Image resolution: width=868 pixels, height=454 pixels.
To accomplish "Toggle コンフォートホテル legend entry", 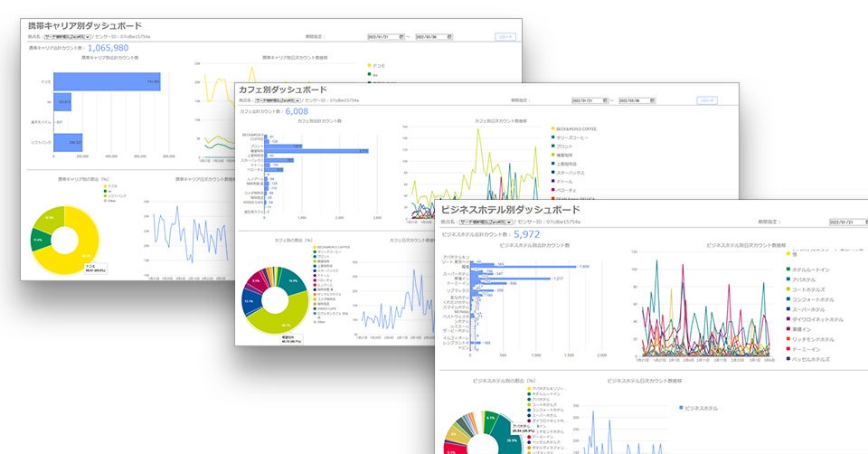I will coord(810,300).
